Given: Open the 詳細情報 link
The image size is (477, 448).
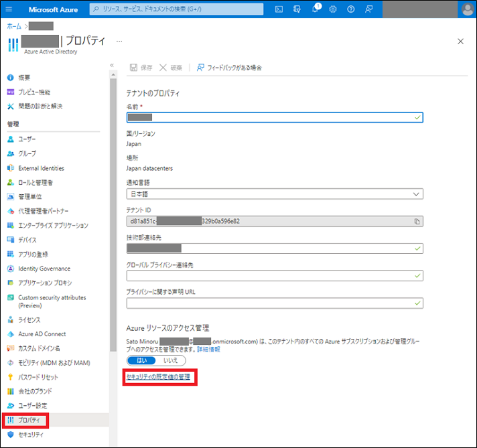Looking at the screenshot, I should (208, 349).
